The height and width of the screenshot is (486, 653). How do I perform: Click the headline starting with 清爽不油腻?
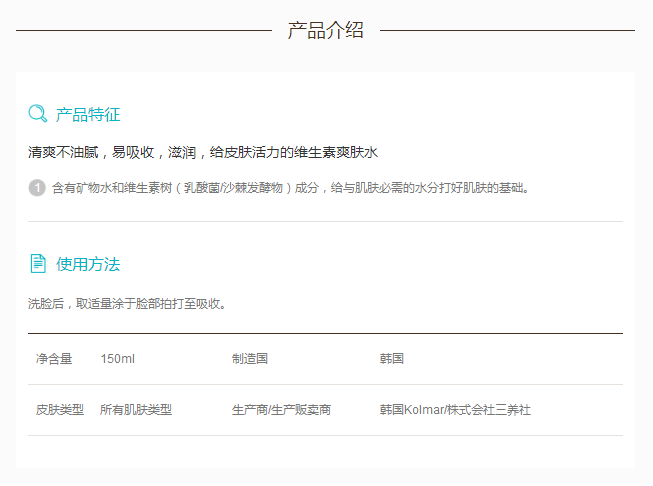click(203, 153)
